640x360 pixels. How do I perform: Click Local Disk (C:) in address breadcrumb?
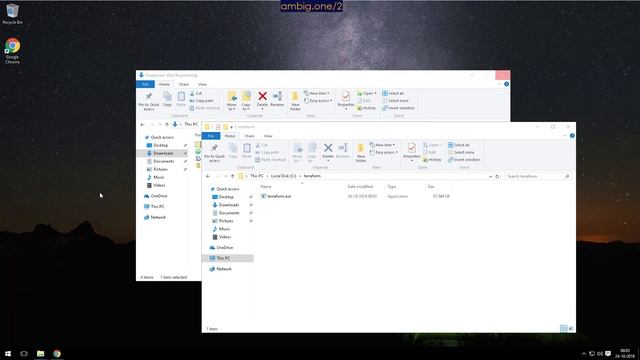point(283,176)
